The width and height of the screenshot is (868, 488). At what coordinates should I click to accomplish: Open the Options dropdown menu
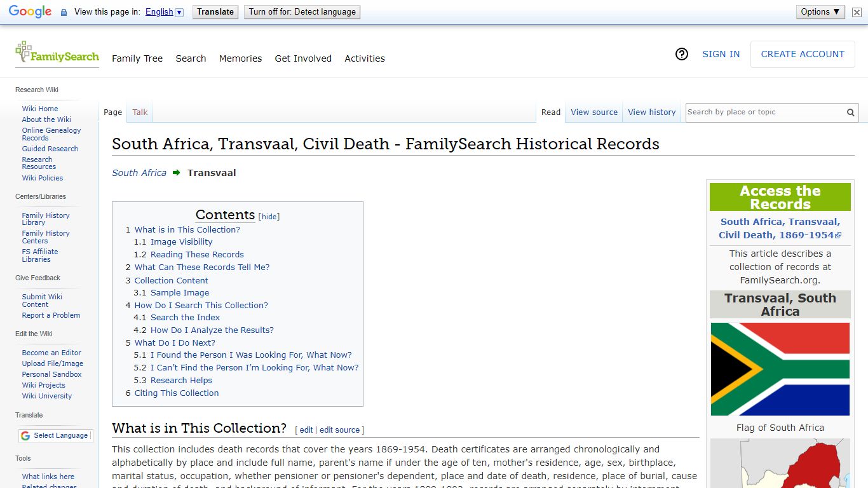click(820, 11)
